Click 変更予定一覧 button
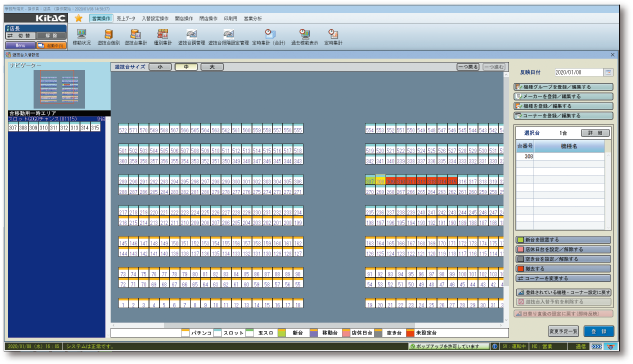This screenshot has height=364, width=633. tap(564, 331)
